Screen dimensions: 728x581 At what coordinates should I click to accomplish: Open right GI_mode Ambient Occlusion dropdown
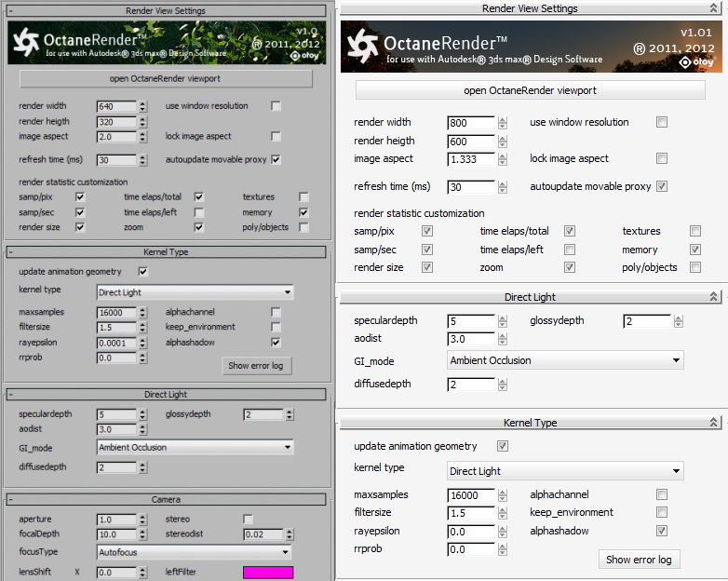tap(565, 360)
